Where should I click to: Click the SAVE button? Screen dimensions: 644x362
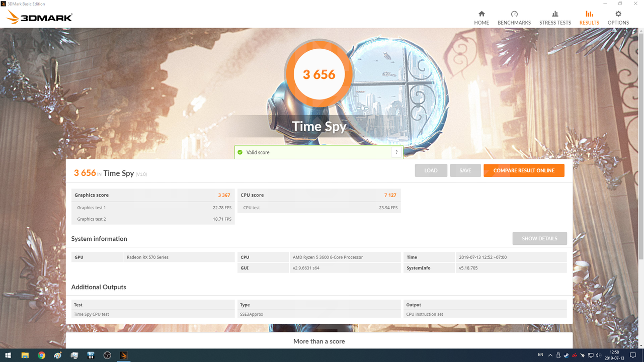tap(465, 170)
